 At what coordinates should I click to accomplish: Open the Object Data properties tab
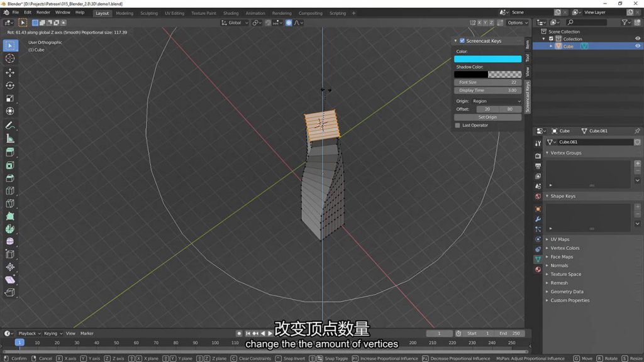click(x=538, y=260)
